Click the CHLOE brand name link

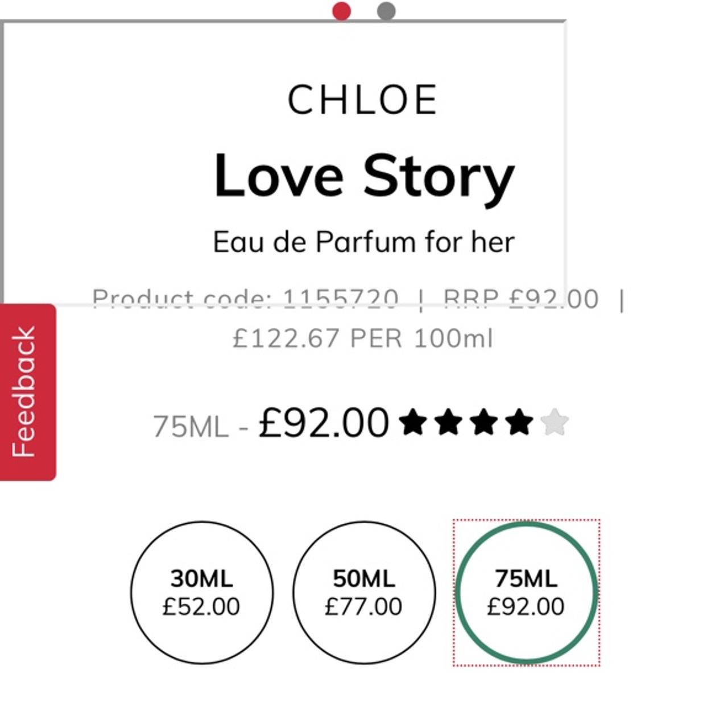click(363, 100)
